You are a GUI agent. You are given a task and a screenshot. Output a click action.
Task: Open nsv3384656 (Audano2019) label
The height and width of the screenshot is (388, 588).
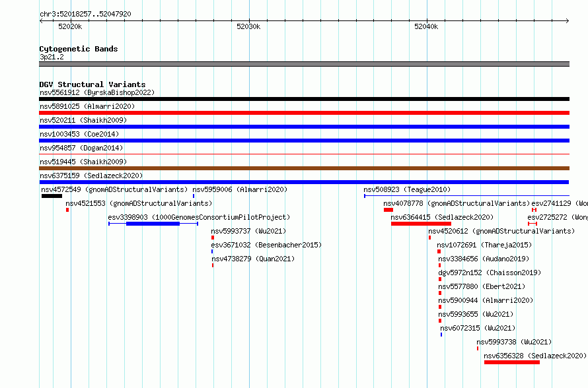point(484,259)
